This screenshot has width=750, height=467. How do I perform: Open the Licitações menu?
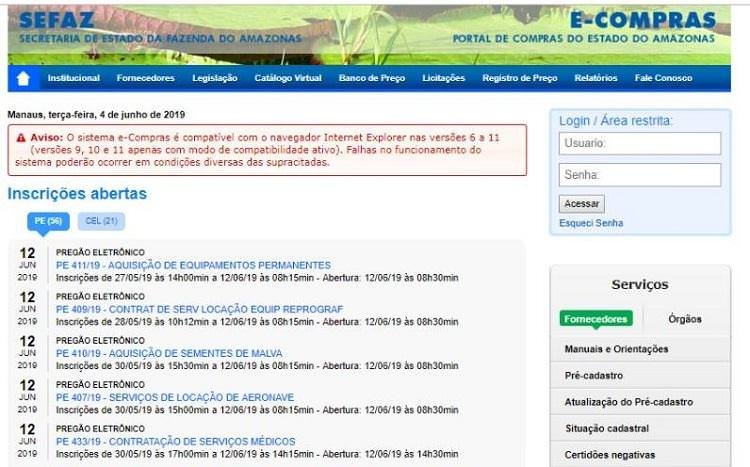[x=443, y=78]
